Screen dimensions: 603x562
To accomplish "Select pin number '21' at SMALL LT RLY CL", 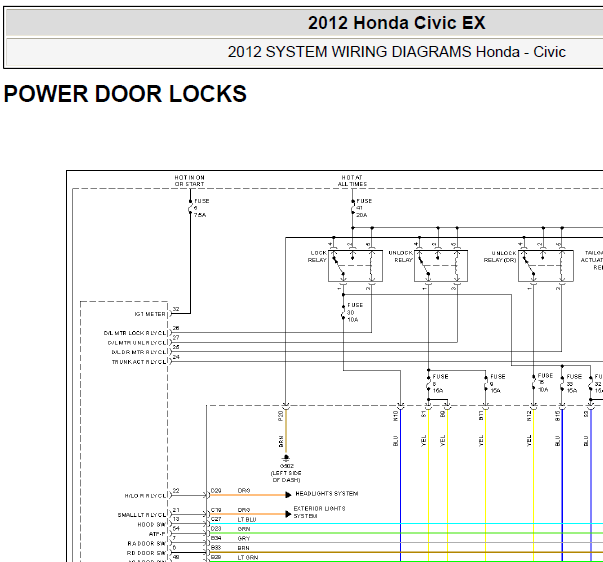I will pyautogui.click(x=176, y=510).
